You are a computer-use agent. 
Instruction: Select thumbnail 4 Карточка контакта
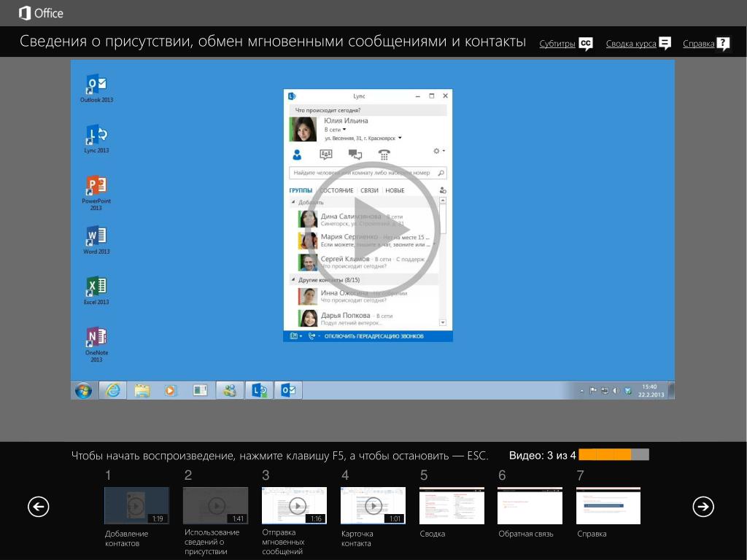373,505
